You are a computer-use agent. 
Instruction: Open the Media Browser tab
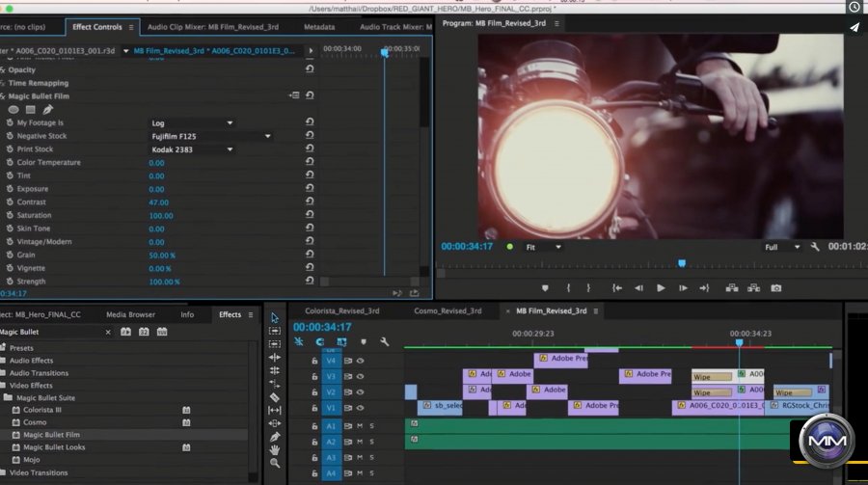point(130,314)
